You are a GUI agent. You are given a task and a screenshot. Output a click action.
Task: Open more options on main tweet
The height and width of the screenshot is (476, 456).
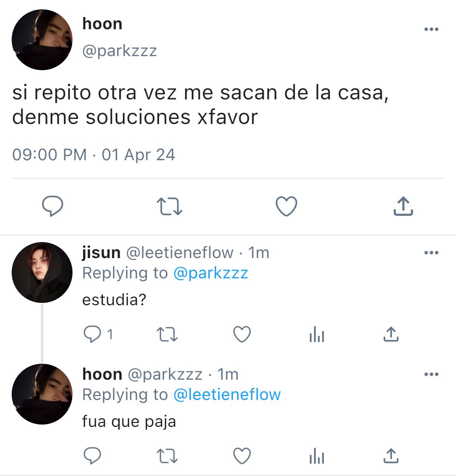[x=431, y=29]
